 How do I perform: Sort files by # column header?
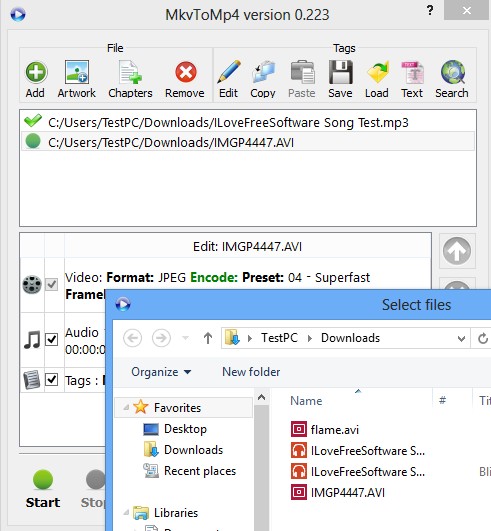point(442,401)
